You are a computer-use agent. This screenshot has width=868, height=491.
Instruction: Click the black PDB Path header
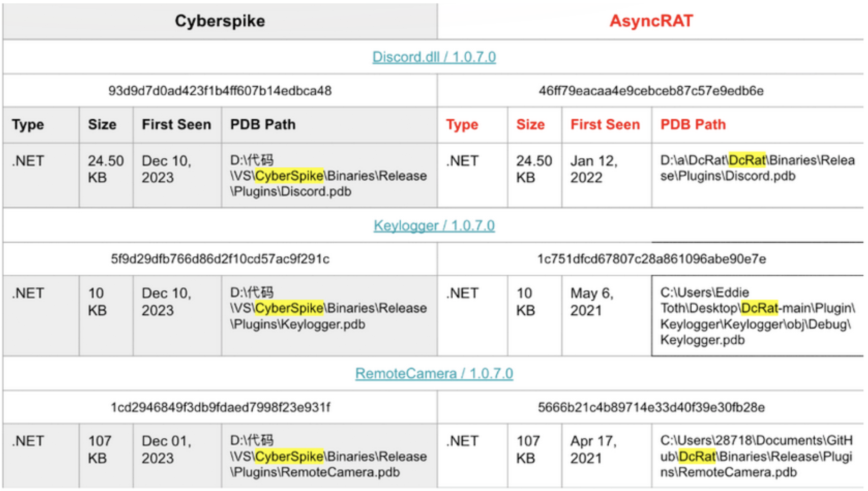(x=263, y=124)
